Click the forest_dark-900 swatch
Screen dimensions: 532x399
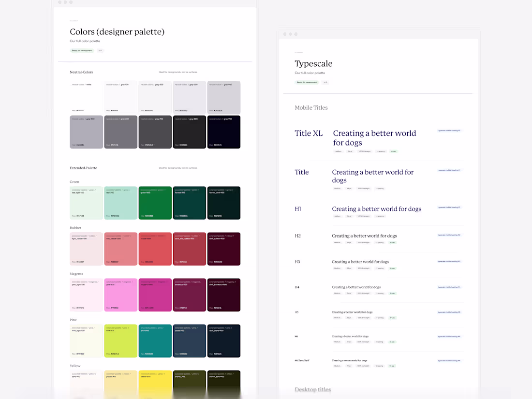[223, 203]
